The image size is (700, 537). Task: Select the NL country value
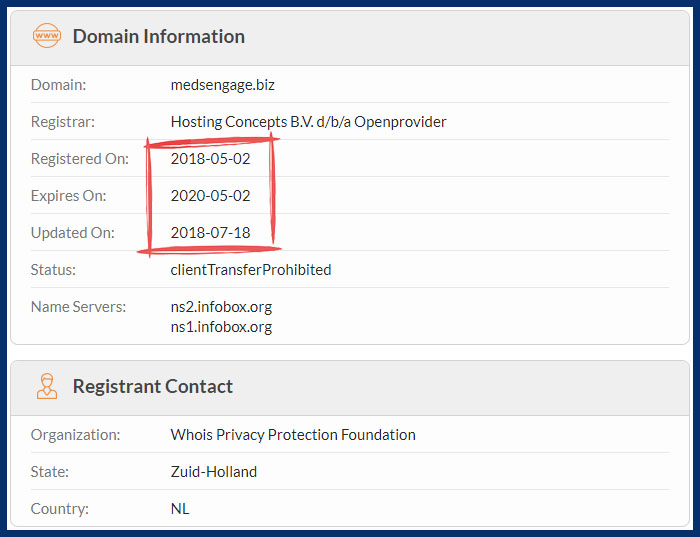tap(180, 509)
